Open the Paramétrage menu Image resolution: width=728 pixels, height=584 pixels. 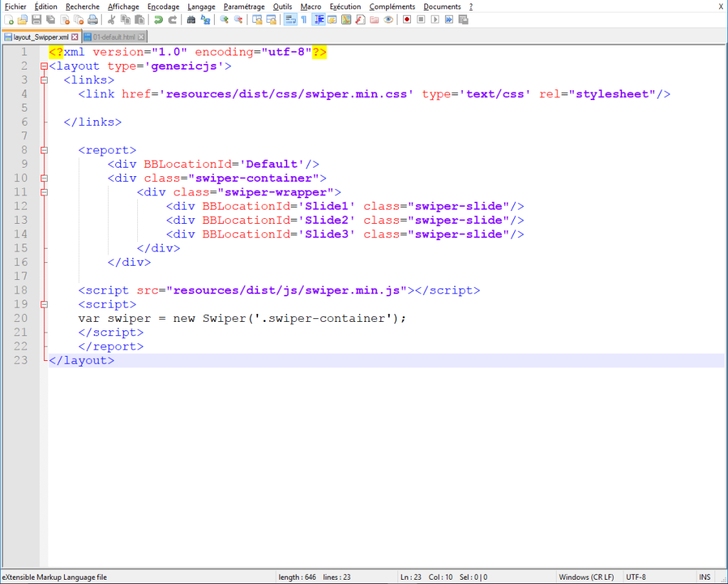[x=245, y=6]
